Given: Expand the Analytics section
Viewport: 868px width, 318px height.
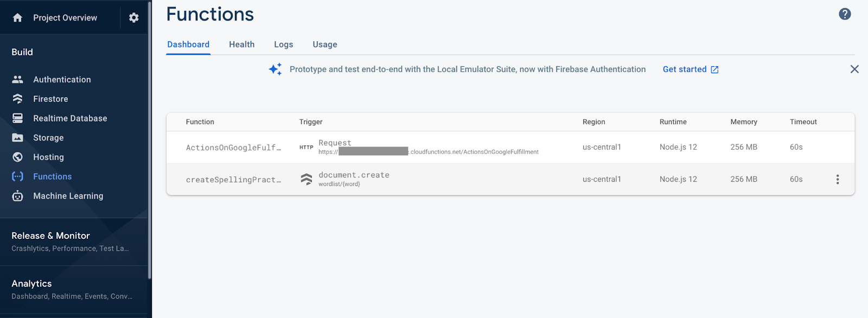Looking at the screenshot, I should tap(31, 284).
